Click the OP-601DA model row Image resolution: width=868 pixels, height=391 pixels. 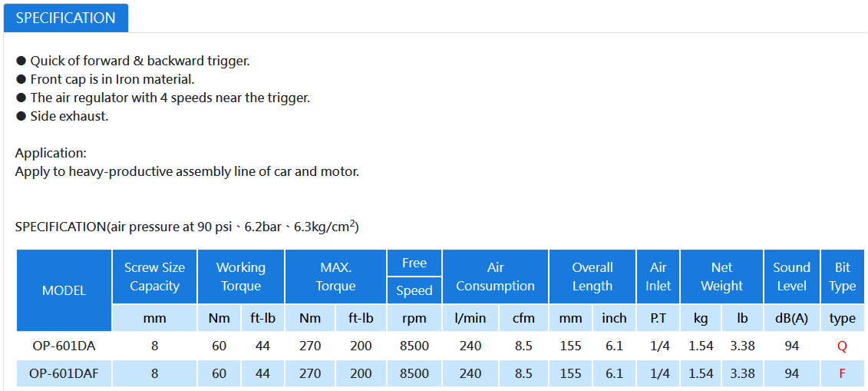click(441, 346)
